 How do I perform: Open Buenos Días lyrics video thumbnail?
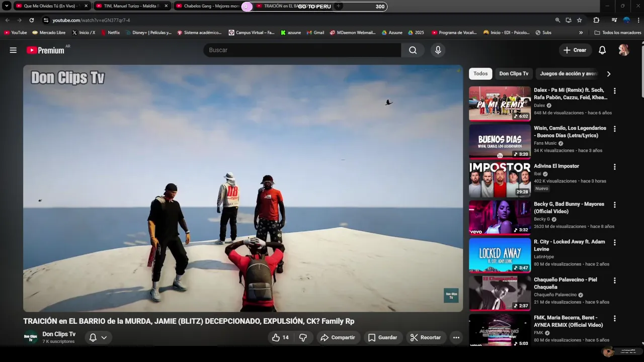click(500, 141)
